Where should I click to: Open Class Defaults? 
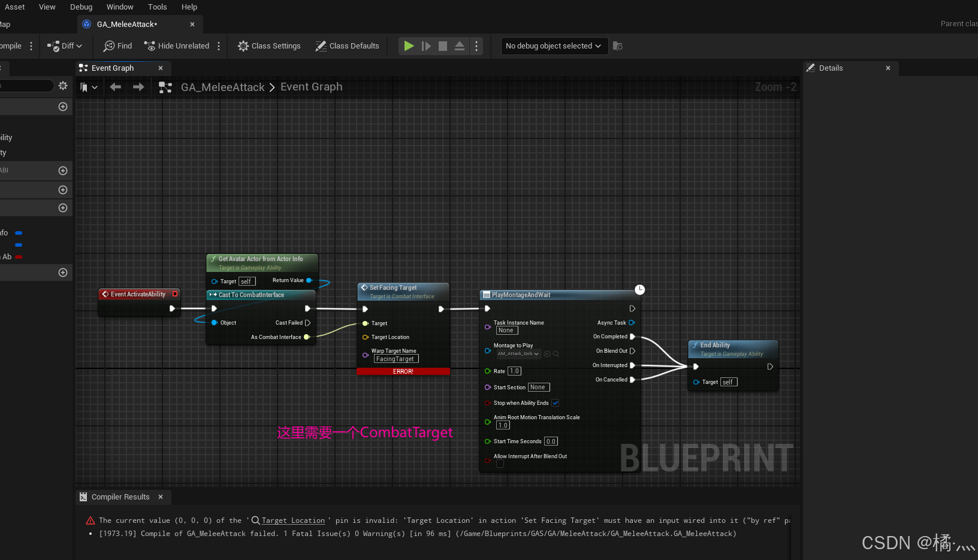(x=347, y=46)
